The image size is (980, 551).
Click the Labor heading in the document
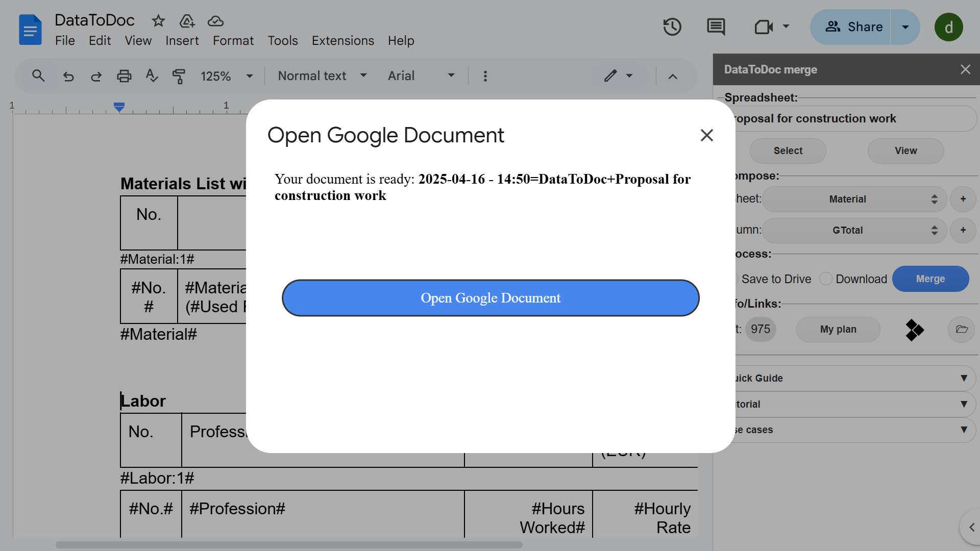point(143,401)
